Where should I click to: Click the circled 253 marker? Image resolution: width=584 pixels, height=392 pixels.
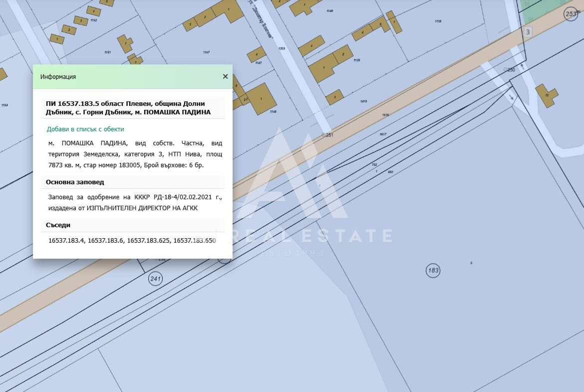click(572, 14)
